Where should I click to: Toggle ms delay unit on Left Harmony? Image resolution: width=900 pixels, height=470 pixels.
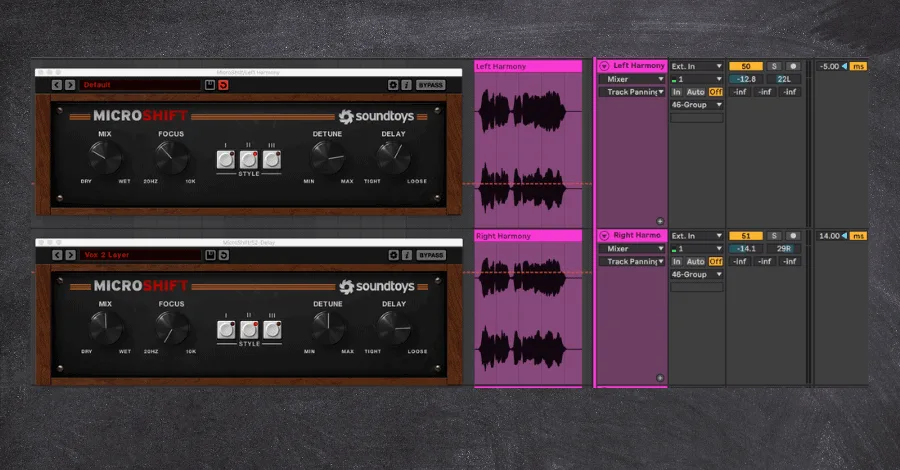(x=858, y=67)
